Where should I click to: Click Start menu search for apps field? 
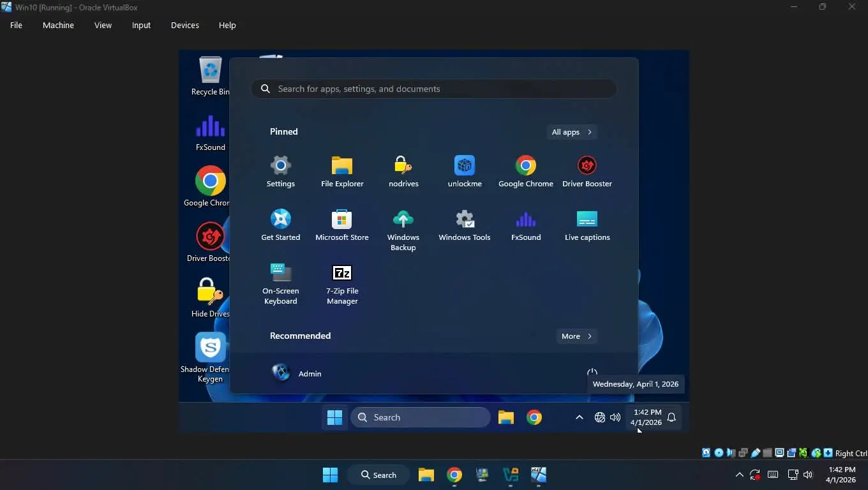[x=434, y=89]
